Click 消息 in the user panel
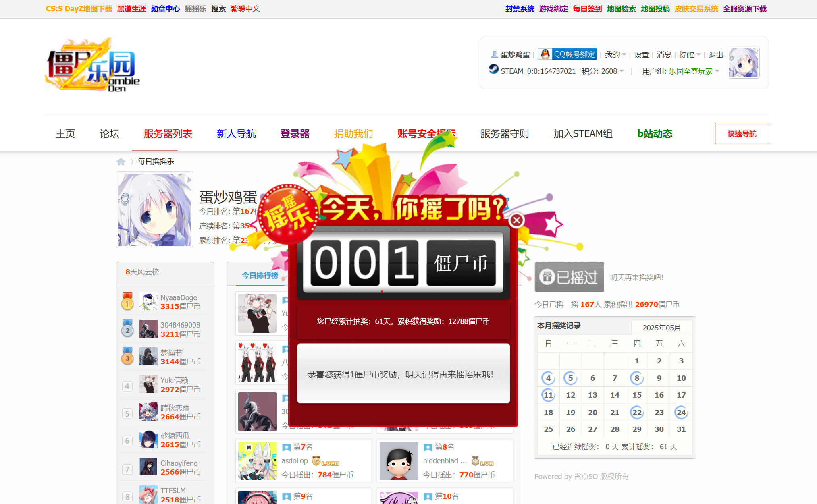Screen dimensions: 817x504 click(x=664, y=54)
